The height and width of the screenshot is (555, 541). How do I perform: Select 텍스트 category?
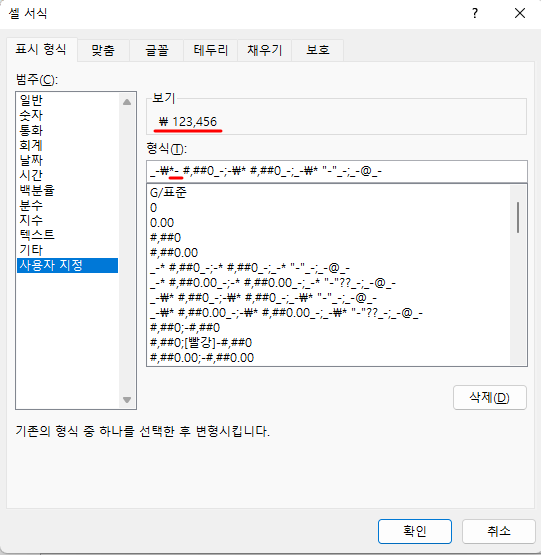pyautogui.click(x=67, y=235)
